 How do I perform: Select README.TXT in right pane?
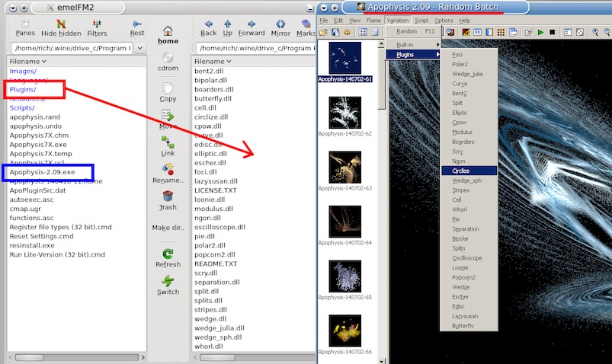[x=216, y=263]
